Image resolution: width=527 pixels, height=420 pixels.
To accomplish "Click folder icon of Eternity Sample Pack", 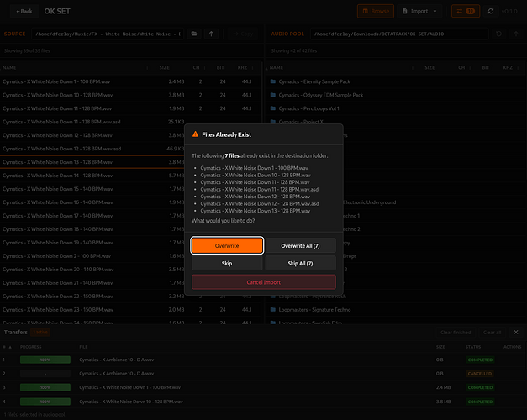I will [273, 81].
